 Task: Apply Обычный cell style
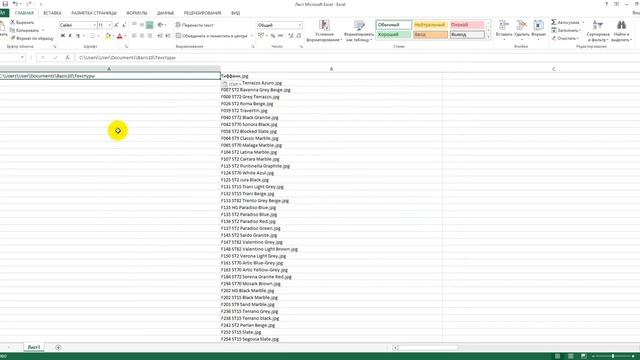tap(393, 25)
